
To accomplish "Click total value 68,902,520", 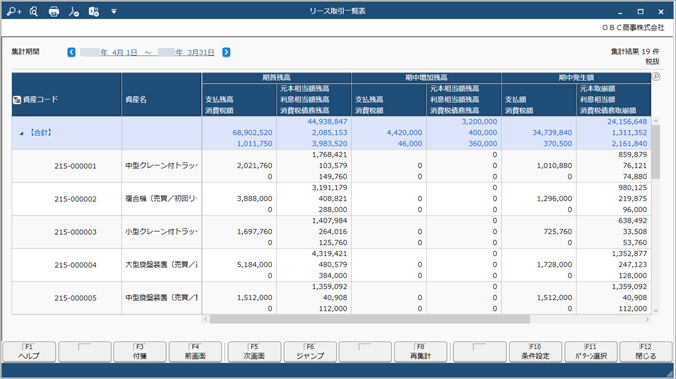I will (x=252, y=133).
